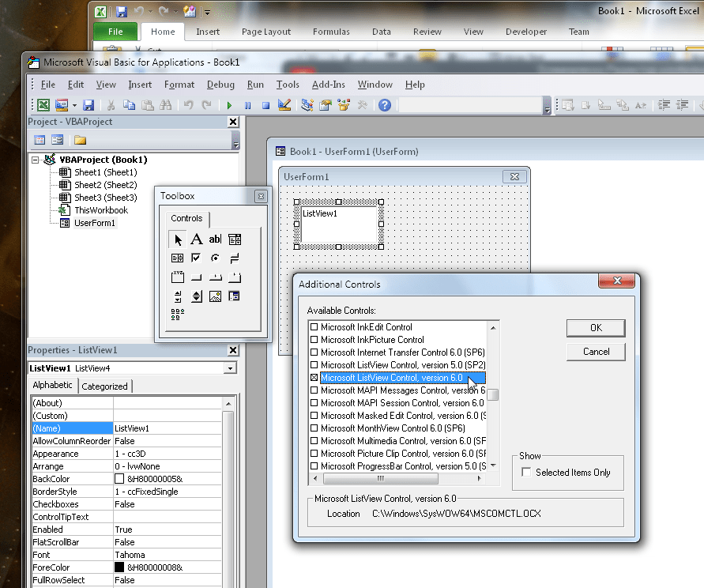This screenshot has height=588, width=704.
Task: Open Excel Quick Access Toolbar customize dropdown
Action: (207, 12)
